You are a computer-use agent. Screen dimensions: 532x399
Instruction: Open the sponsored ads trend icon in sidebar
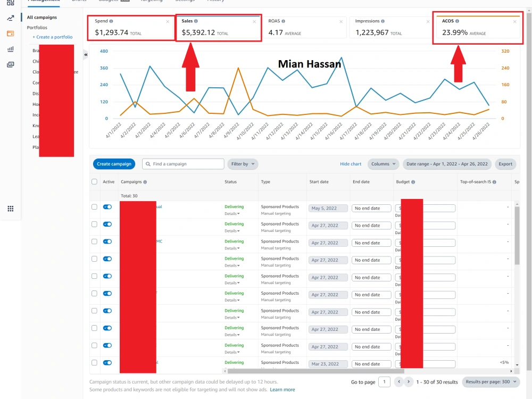tap(11, 18)
